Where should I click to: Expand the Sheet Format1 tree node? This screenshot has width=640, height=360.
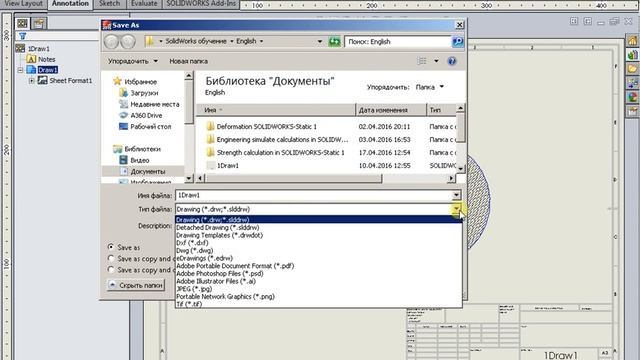31,81
